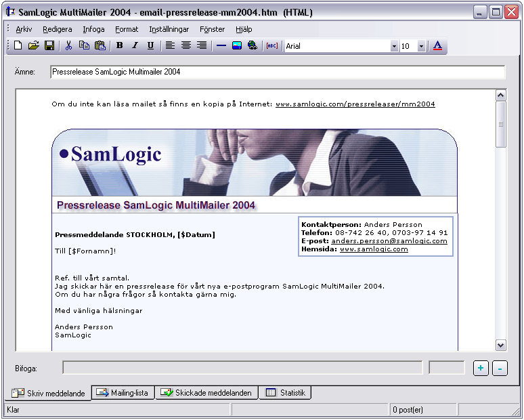
Task: Insert a horizontal line
Action: coord(221,45)
